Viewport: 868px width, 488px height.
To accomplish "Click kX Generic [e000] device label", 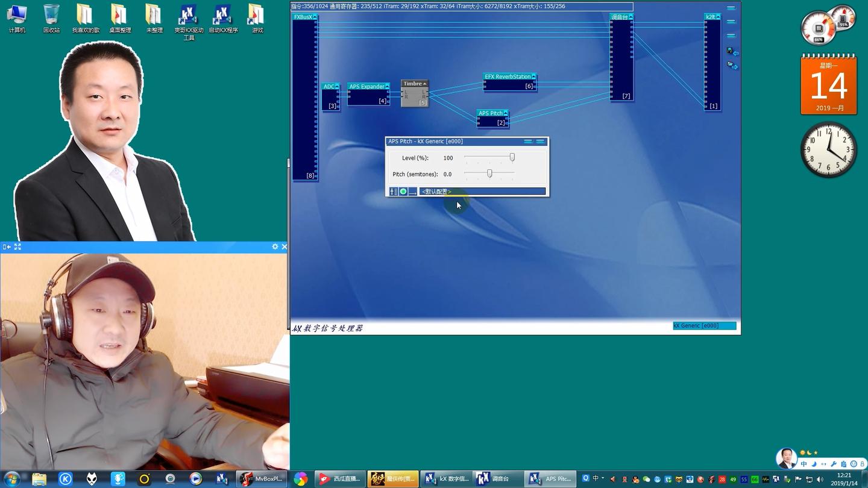I will click(x=704, y=326).
